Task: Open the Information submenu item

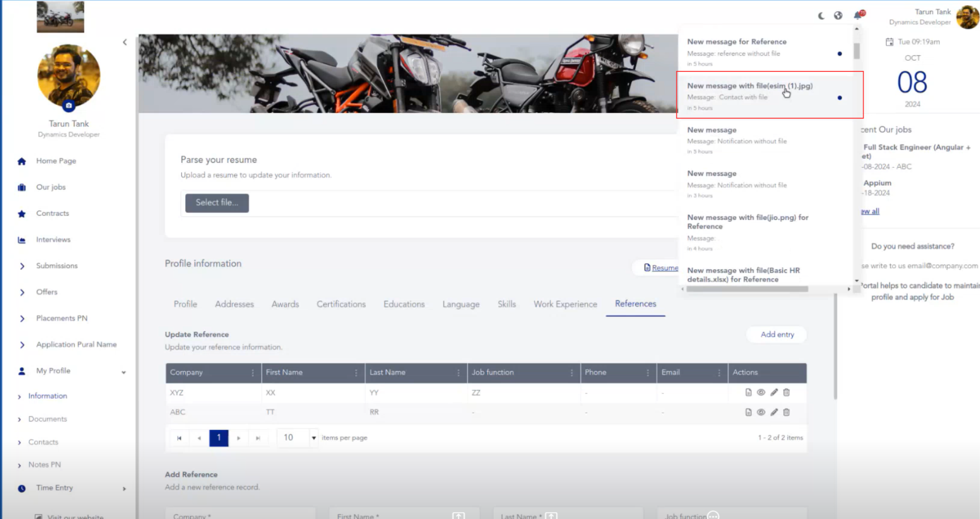Action: point(47,396)
